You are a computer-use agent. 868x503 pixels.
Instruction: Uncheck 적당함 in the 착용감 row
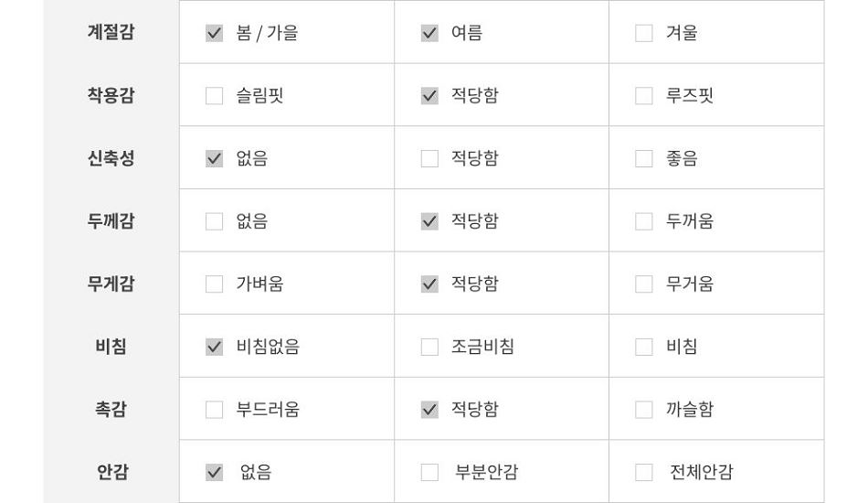[429, 96]
